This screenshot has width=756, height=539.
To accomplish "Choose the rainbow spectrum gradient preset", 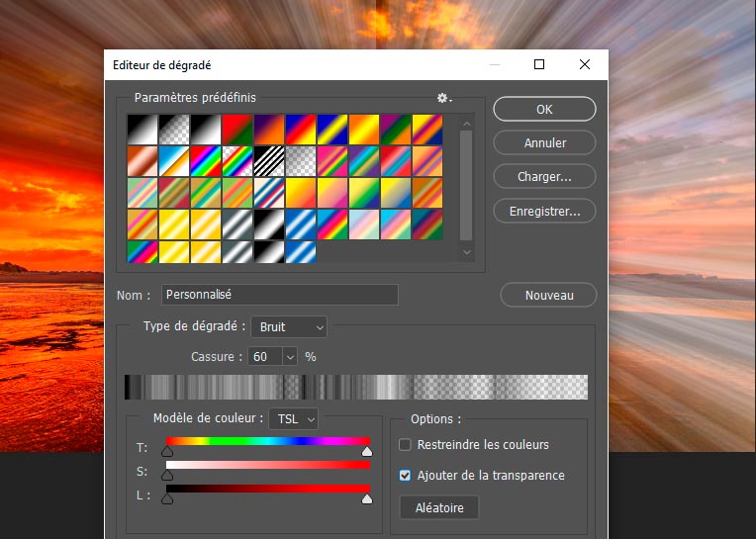I will point(206,161).
